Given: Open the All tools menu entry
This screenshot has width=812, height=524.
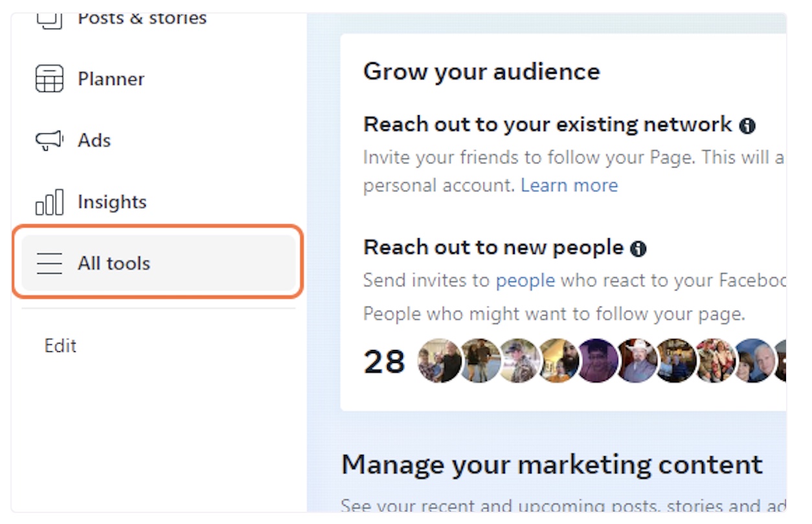Looking at the screenshot, I should 114,263.
